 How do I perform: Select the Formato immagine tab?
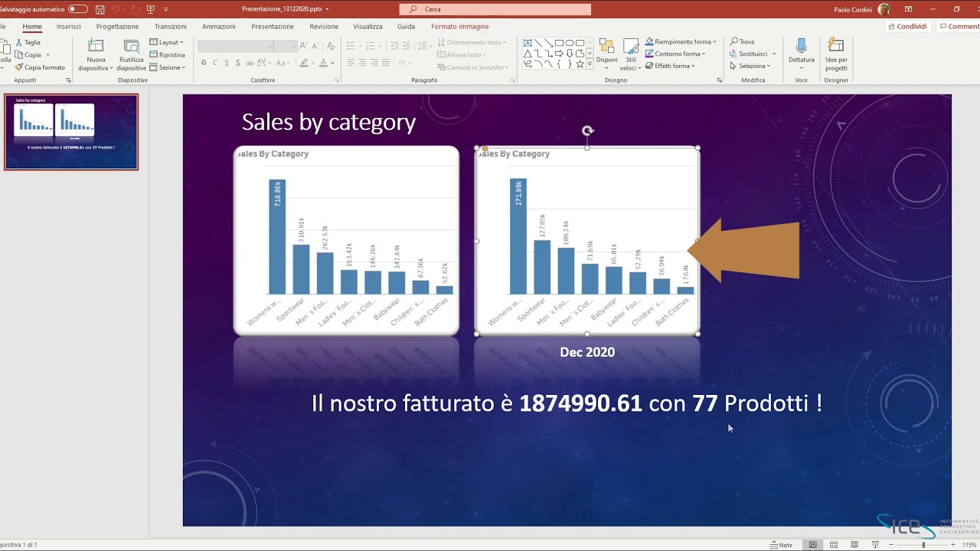459,26
